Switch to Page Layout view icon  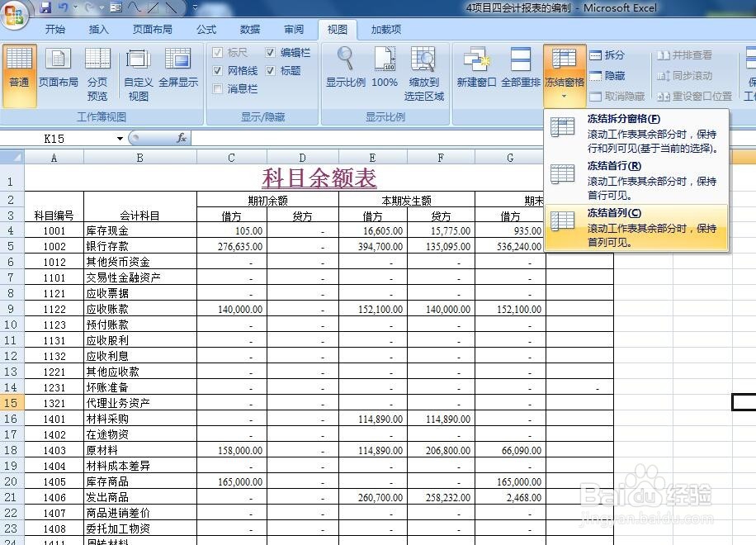58,70
